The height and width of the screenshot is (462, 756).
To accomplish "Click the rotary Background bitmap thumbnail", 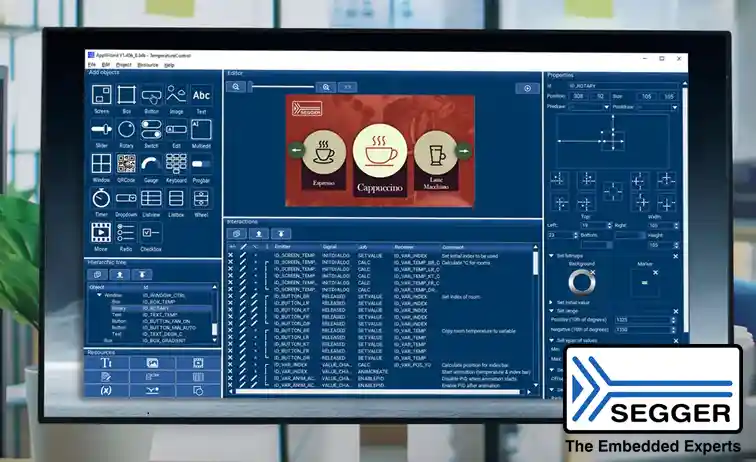I will click(x=581, y=282).
